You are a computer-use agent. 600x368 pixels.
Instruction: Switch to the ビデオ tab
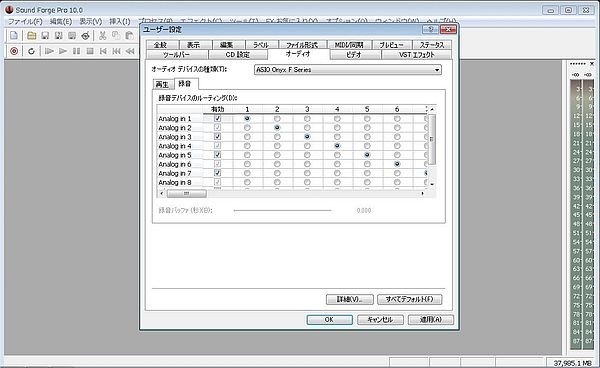354,55
